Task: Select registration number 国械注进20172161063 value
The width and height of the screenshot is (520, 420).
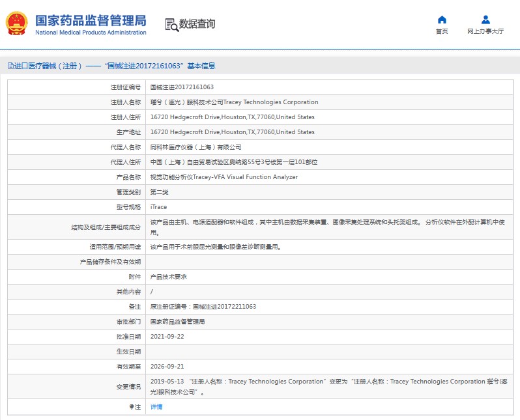Action: pos(182,87)
